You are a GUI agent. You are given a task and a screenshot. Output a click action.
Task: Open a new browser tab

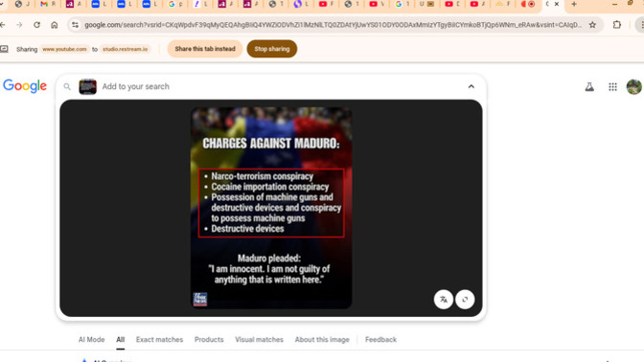pyautogui.click(x=574, y=4)
